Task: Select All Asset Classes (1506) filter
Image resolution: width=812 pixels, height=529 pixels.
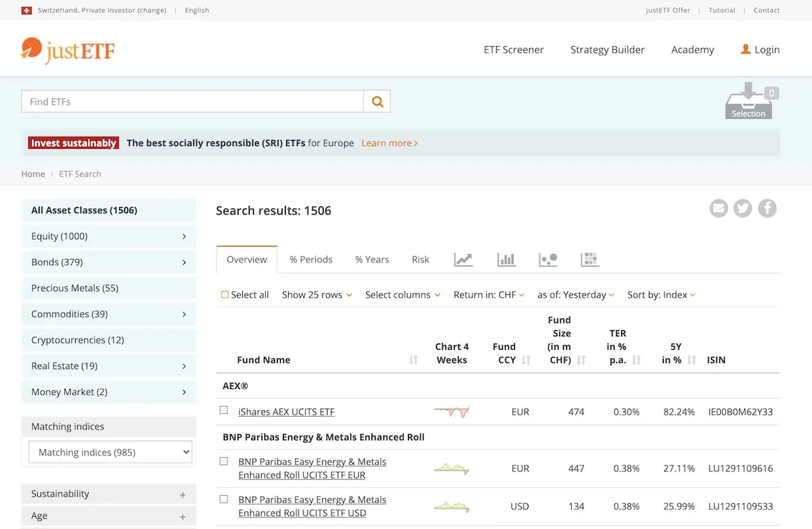Action: click(x=109, y=210)
